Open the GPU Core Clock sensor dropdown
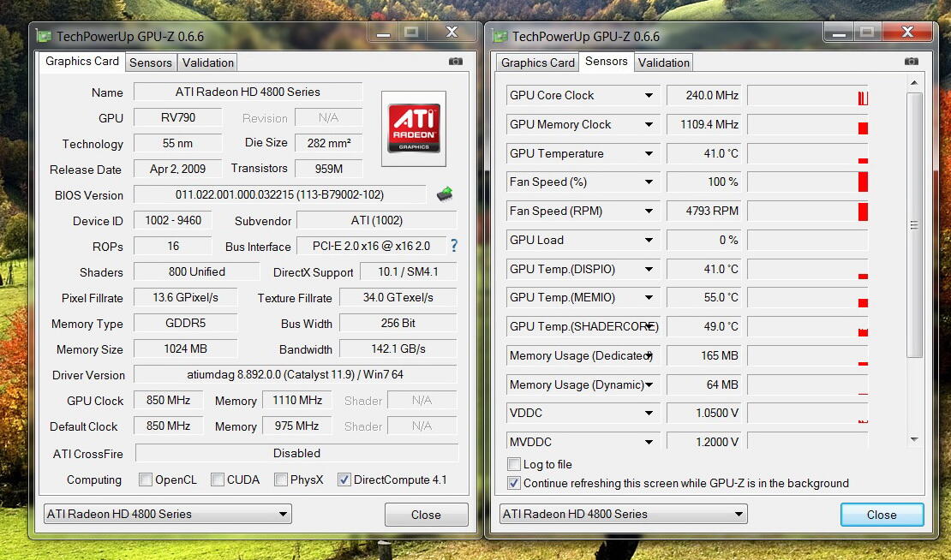The height and width of the screenshot is (560, 951). point(649,95)
